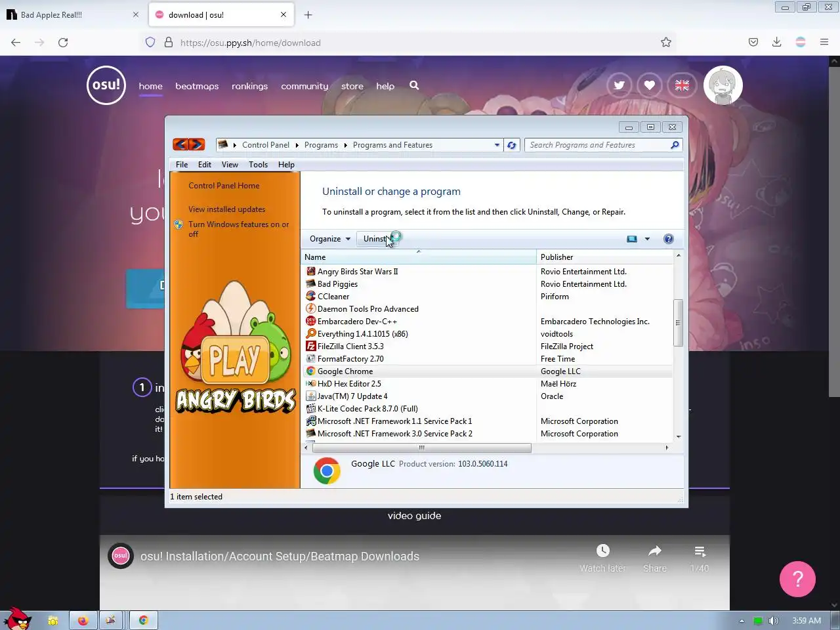Screen dimensions: 840x630
Task: Open the Firefox hamburger application menu
Action: coord(824,43)
